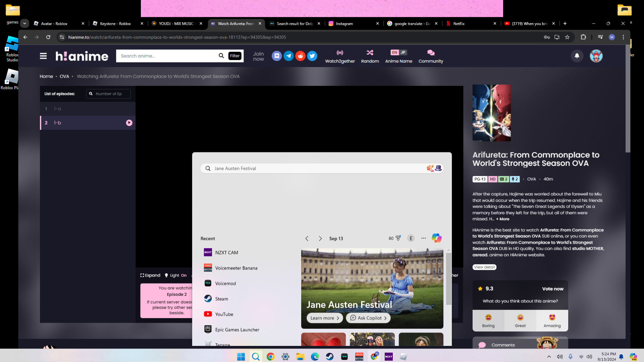644x362 pixels.
Task: Open the HiAnime Twitter link icon
Action: pyautogui.click(x=312, y=56)
